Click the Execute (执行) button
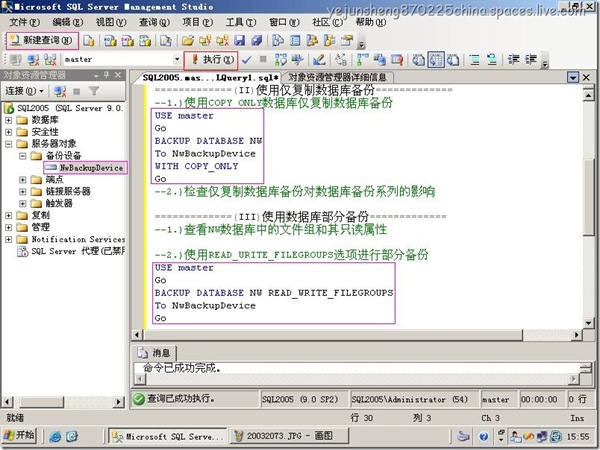This screenshot has width=600, height=450. [x=211, y=60]
